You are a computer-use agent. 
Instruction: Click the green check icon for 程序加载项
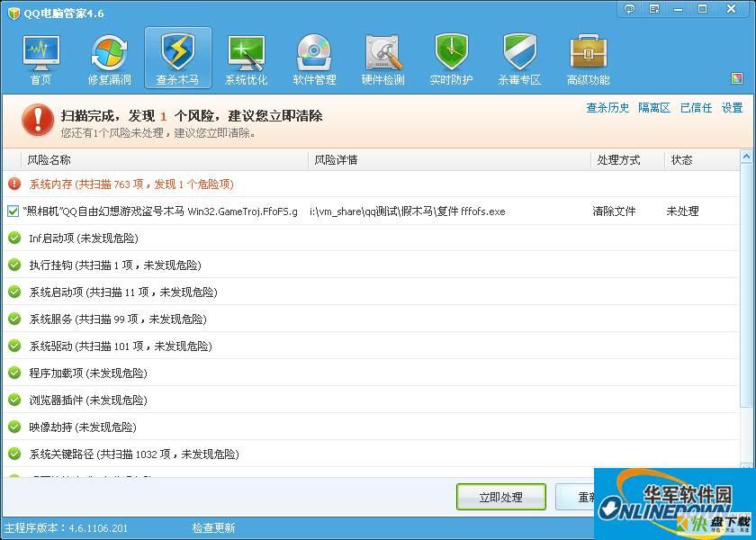[x=14, y=373]
